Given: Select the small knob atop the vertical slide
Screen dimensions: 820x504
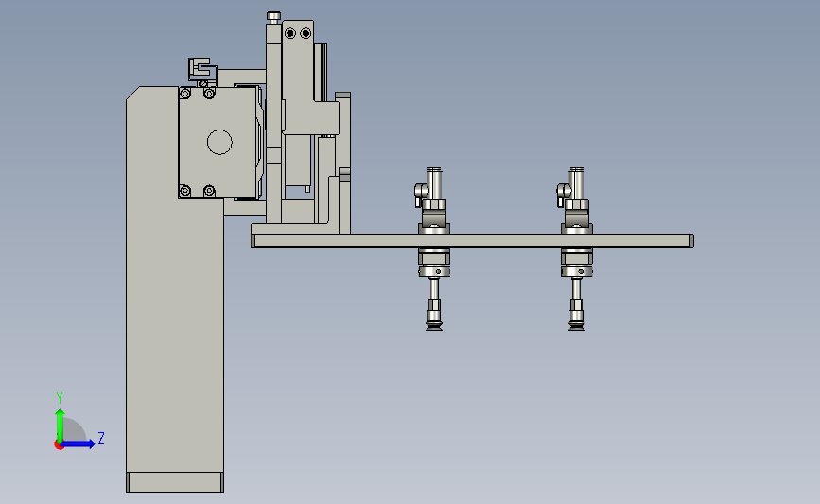Looking at the screenshot, I should click(273, 17).
